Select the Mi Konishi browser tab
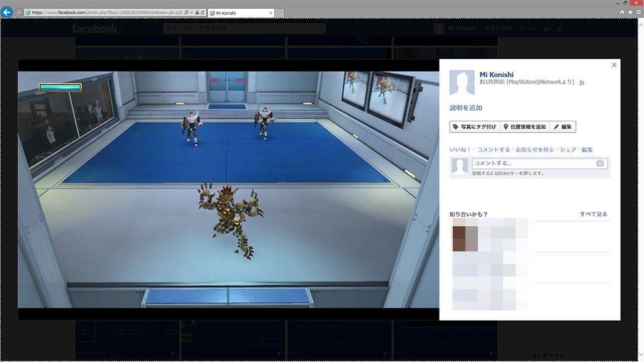 pyautogui.click(x=239, y=13)
